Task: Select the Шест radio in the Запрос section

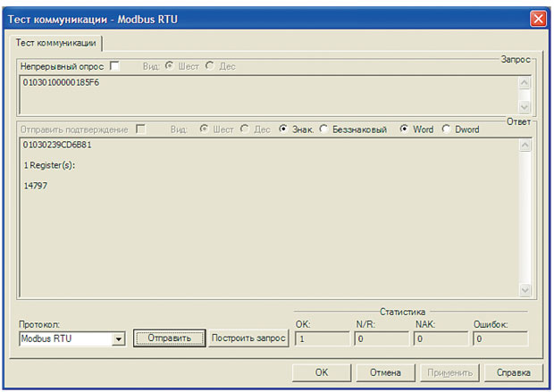Action: point(170,66)
